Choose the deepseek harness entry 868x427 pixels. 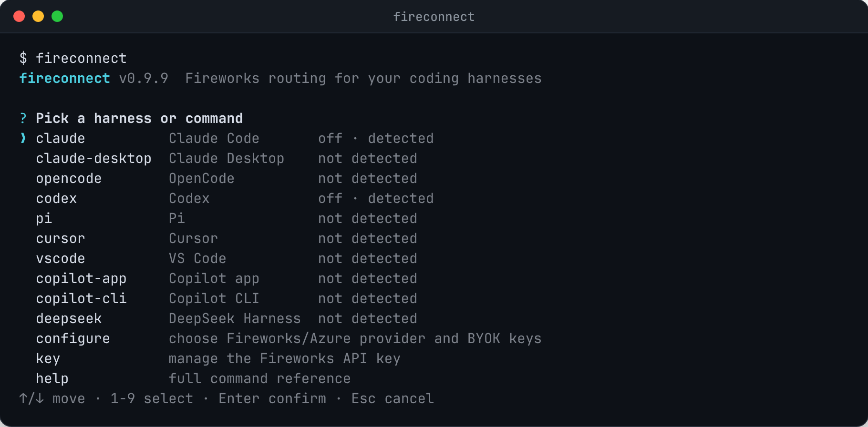coord(69,318)
